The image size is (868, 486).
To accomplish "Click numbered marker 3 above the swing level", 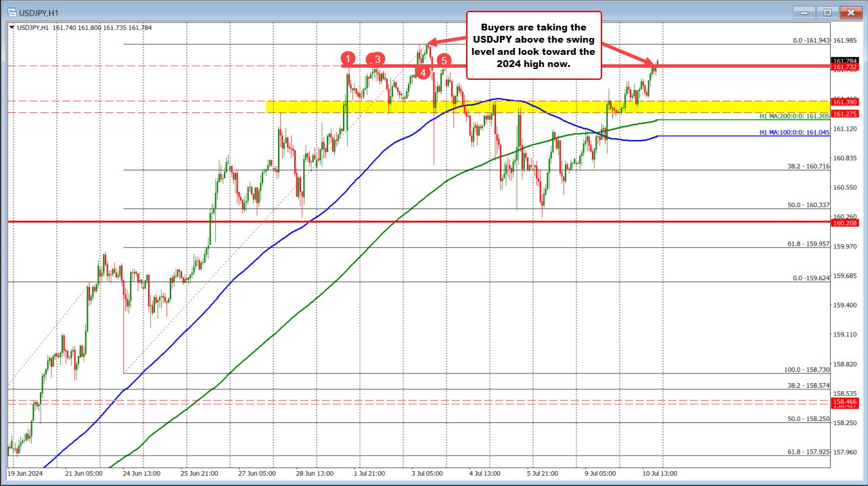I will 377,60.
